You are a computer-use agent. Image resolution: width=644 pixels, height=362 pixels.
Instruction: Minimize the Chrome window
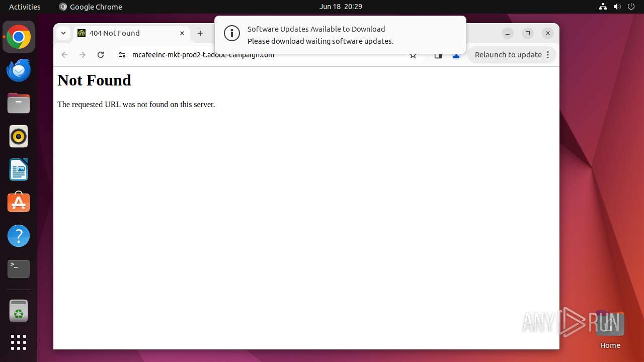coord(508,33)
